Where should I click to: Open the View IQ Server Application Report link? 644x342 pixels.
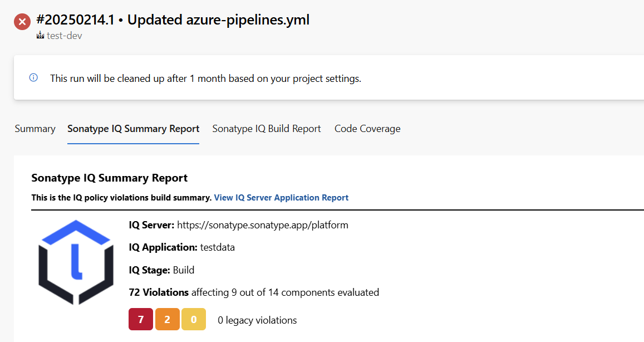(x=281, y=197)
